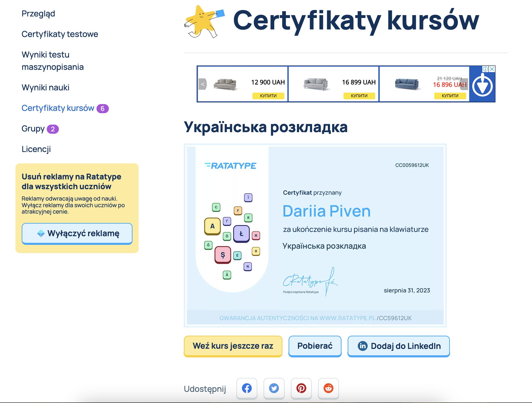Click the light gray sofa thumbnail
The width and height of the screenshot is (532, 403).
tap(316, 84)
